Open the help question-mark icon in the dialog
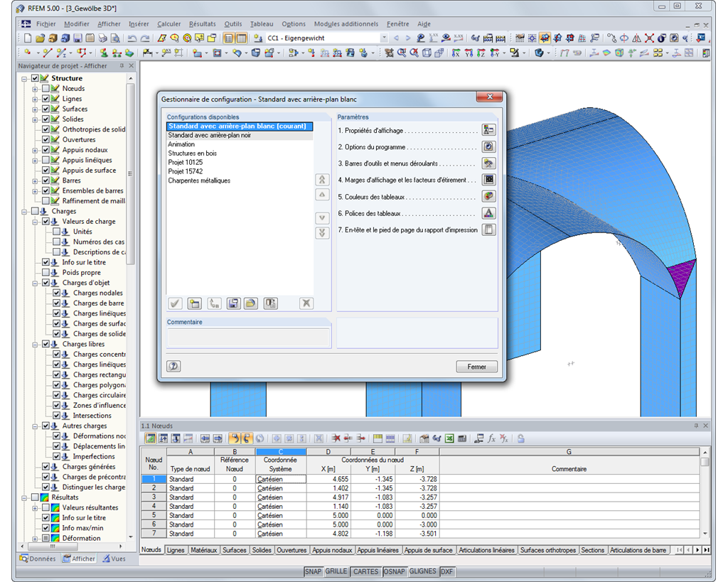728x582 pixels. click(x=174, y=365)
